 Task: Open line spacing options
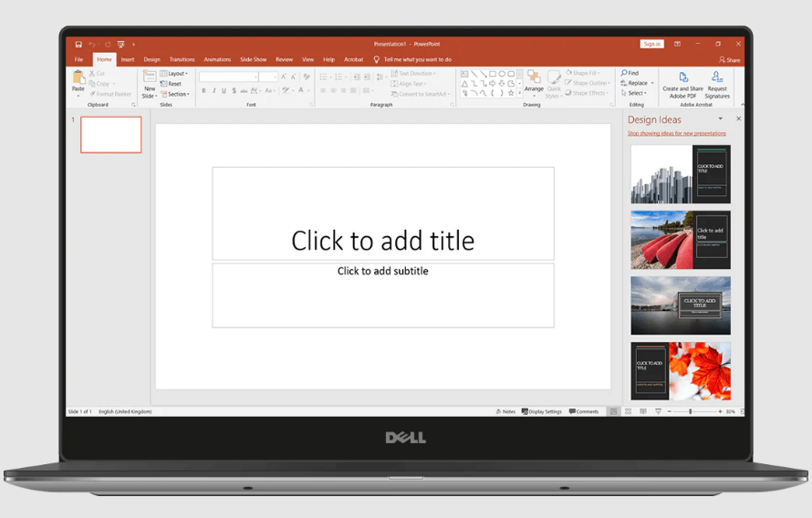click(380, 78)
